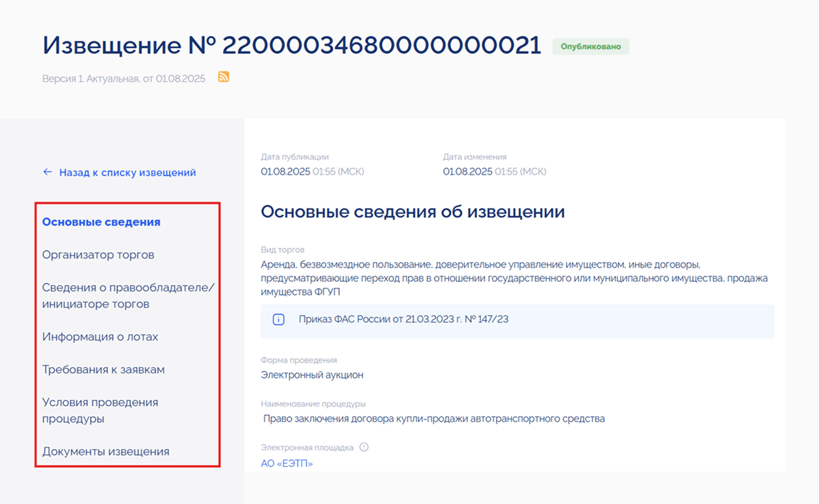Screen dimensions: 819x504
Task: Click the Извещение № 22000034680000000021 title
Action: [292, 46]
